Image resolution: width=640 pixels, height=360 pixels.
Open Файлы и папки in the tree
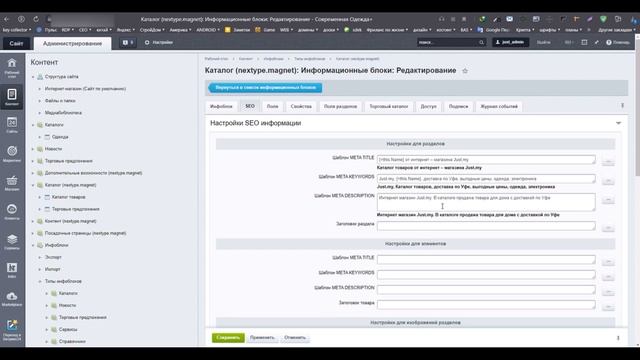[x=60, y=101]
